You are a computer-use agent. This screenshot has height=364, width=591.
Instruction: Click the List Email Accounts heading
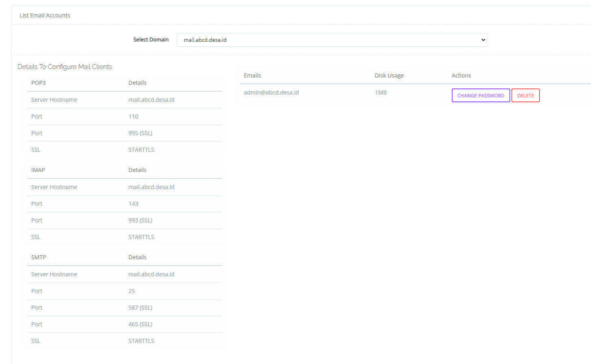pos(45,15)
